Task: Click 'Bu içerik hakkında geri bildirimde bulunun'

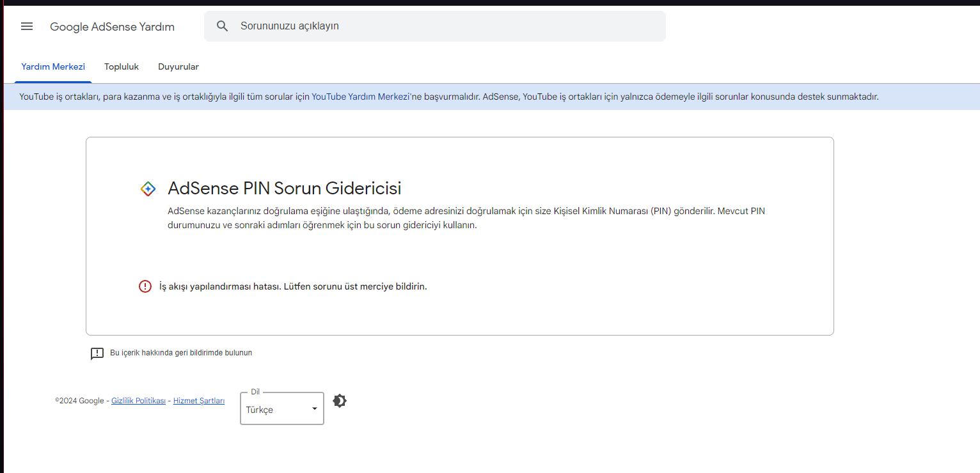Action: 181,353
